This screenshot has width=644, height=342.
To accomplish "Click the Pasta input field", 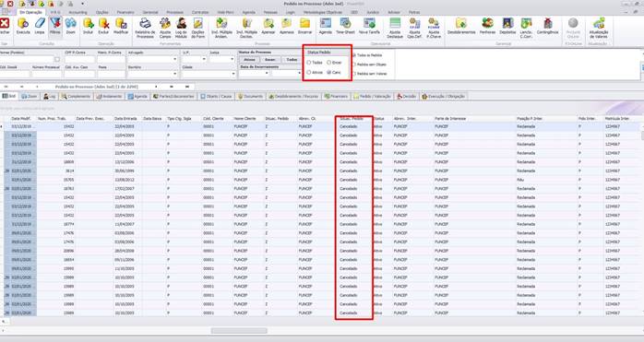I will point(112,74).
